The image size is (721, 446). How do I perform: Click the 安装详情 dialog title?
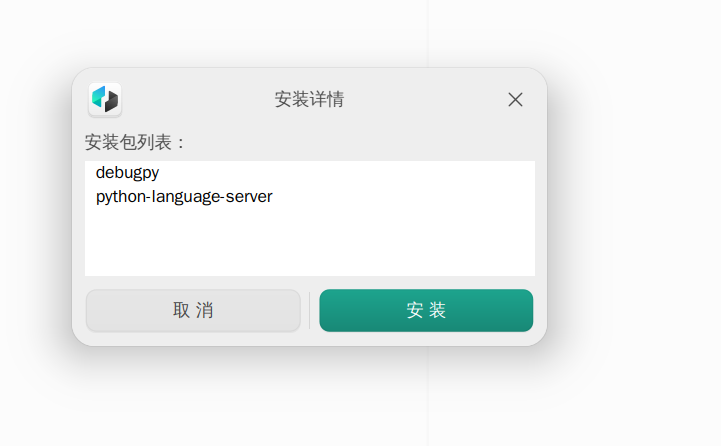(x=309, y=99)
